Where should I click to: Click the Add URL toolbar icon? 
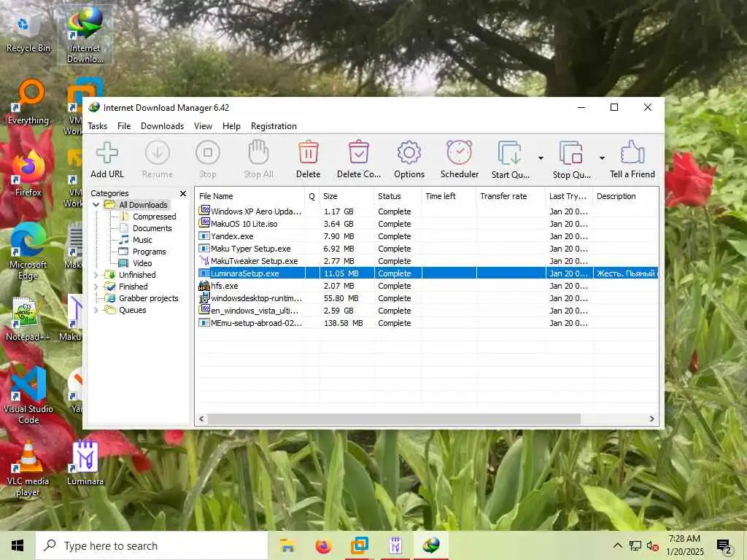(107, 153)
